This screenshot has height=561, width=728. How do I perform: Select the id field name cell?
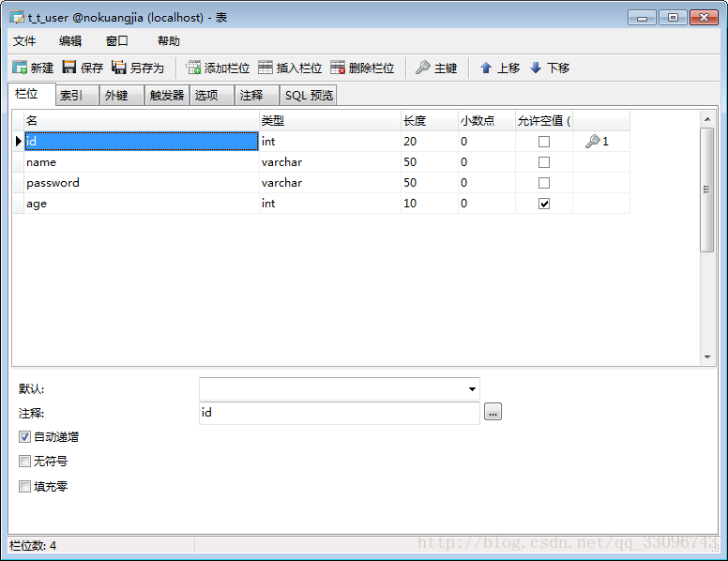142,141
